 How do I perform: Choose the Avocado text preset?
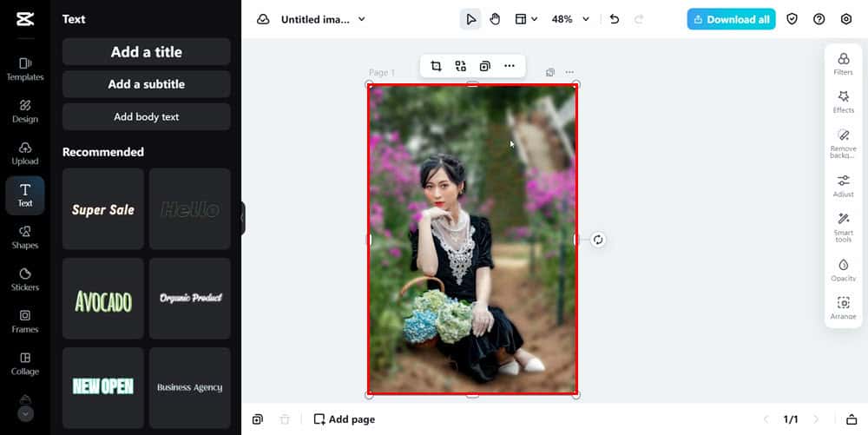coord(103,299)
